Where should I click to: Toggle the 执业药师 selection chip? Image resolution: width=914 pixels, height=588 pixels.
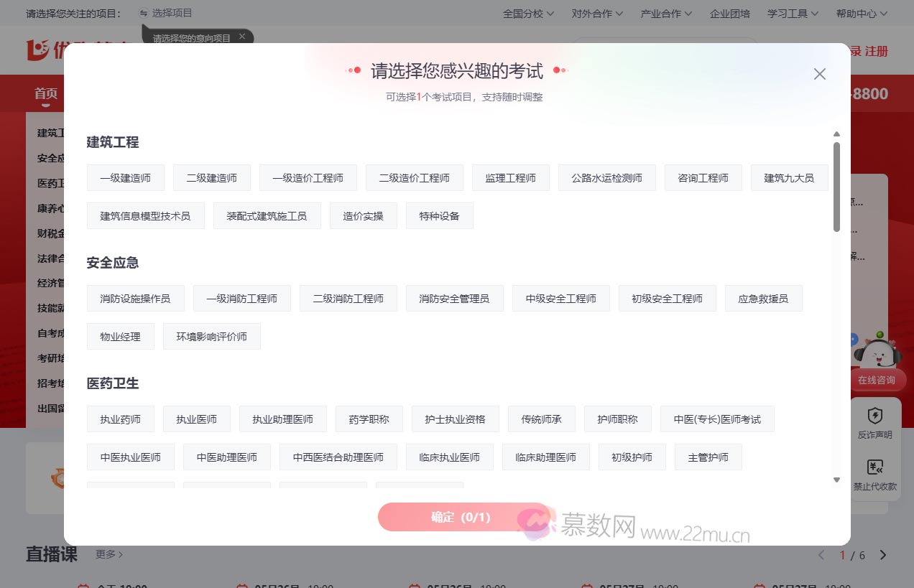(x=120, y=419)
